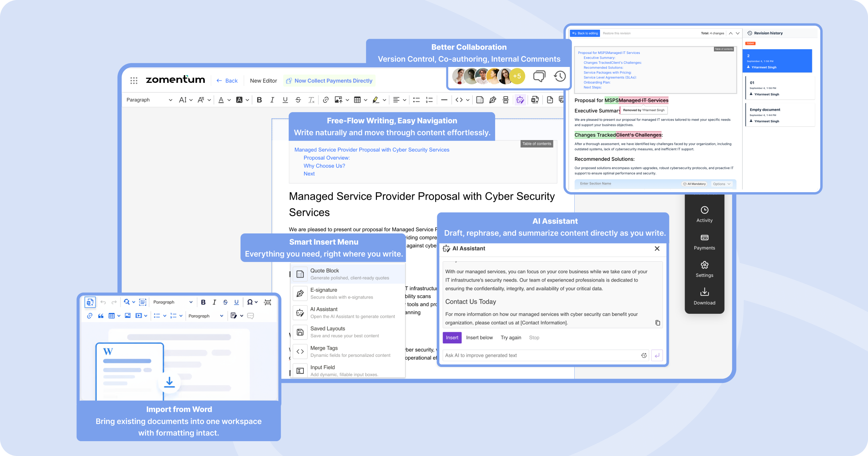Screen dimensions: 868x456
Task: Expand the Options dropdown in revision panel
Action: [x=722, y=184]
